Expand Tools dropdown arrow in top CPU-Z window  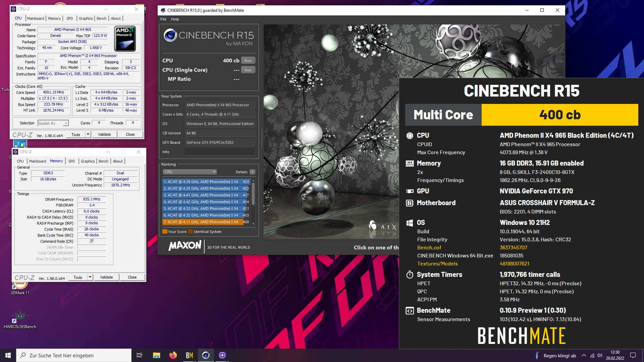tap(88, 134)
